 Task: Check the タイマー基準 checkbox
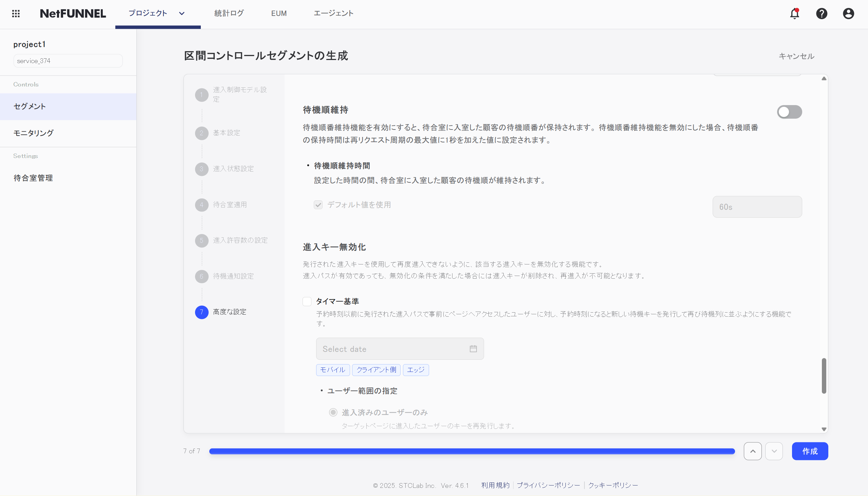point(307,301)
